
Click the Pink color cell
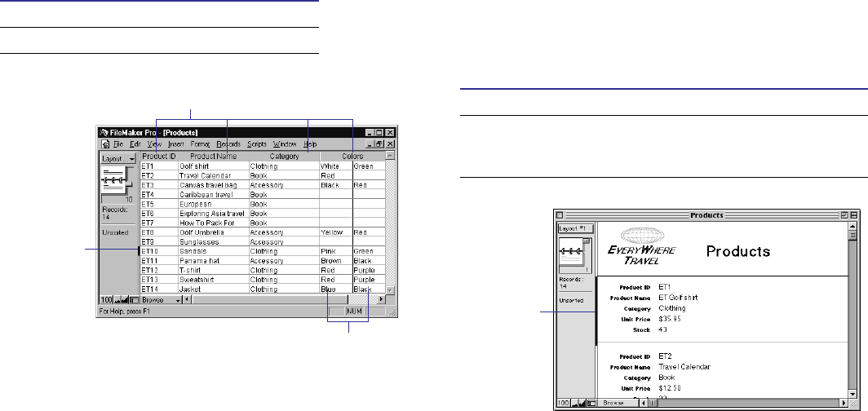coord(335,251)
